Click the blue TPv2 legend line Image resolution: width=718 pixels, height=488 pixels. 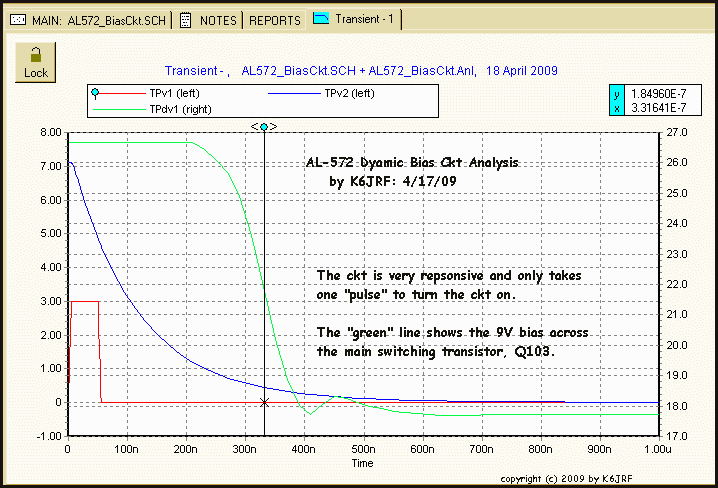[x=294, y=94]
